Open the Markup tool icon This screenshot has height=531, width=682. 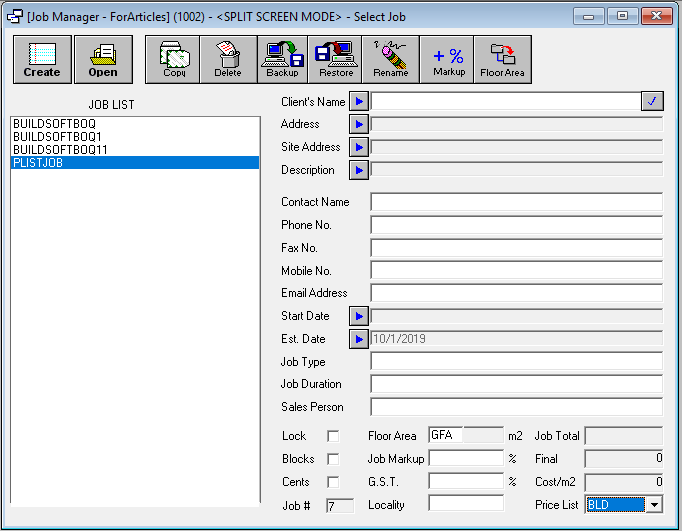tap(448, 60)
